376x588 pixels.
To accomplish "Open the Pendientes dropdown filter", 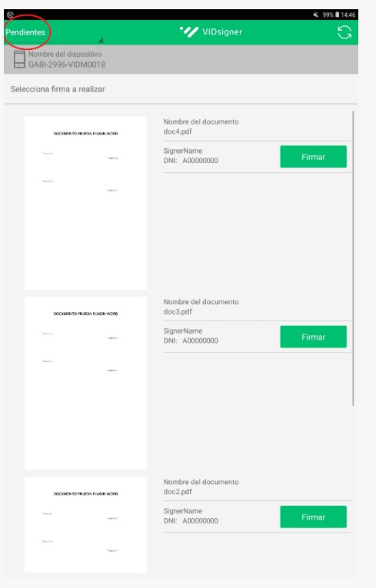I will 25,32.
